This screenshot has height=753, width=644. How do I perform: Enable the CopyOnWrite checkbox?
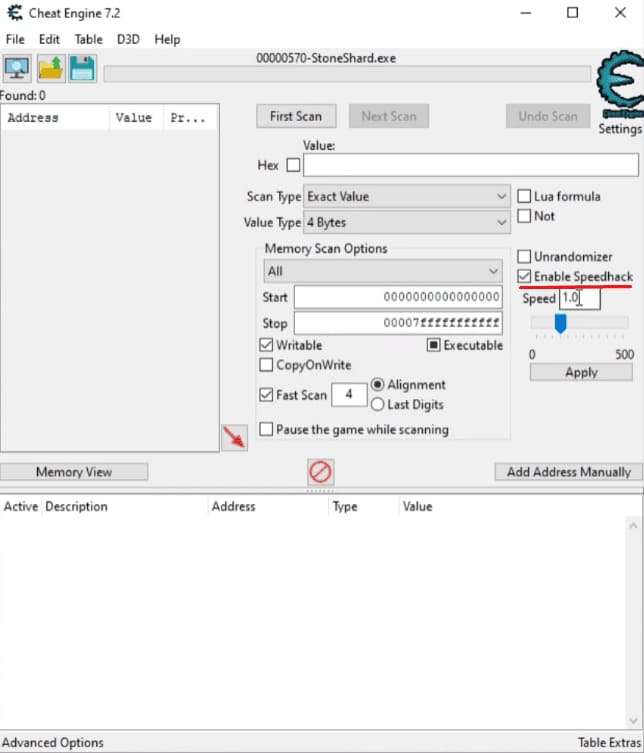click(x=266, y=364)
